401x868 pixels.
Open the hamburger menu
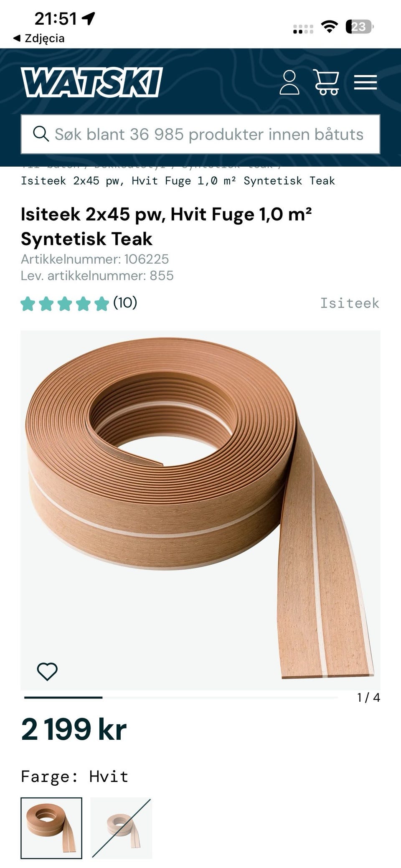pyautogui.click(x=365, y=82)
